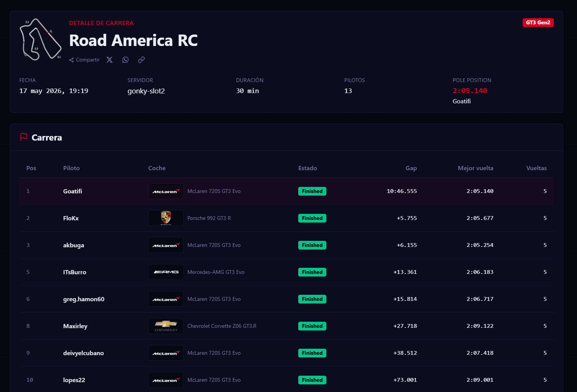
Task: Select driver Goatifi in the race table
Action: click(x=73, y=191)
